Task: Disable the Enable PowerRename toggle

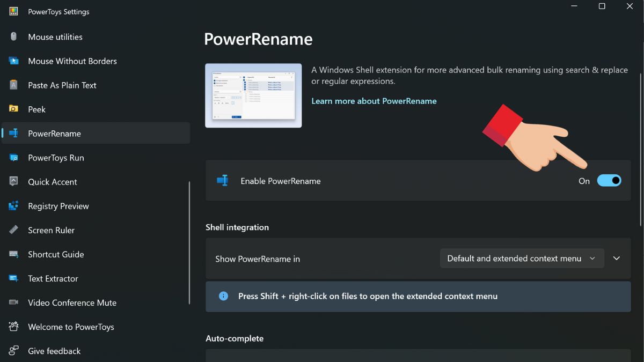Action: tap(609, 180)
